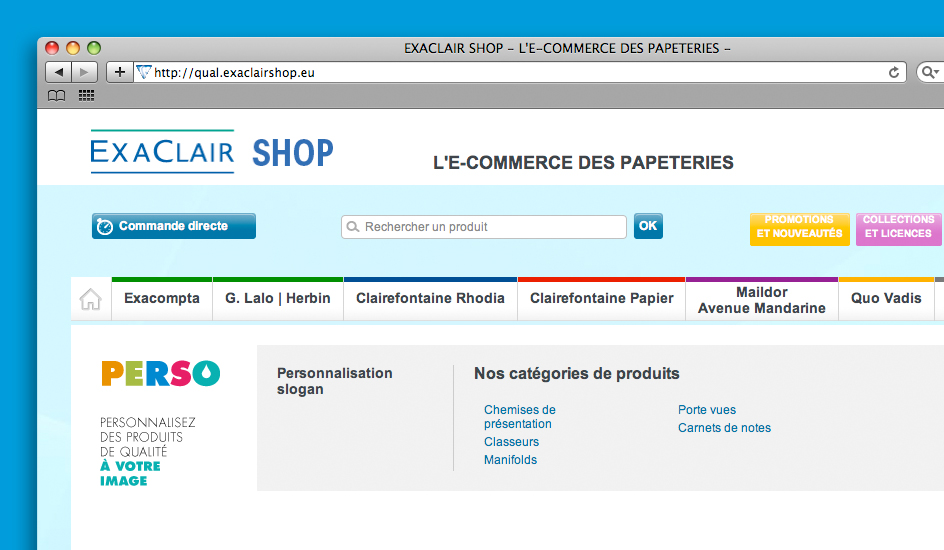Open the Manifolds category link
The width and height of the screenshot is (944, 550).
point(511,460)
